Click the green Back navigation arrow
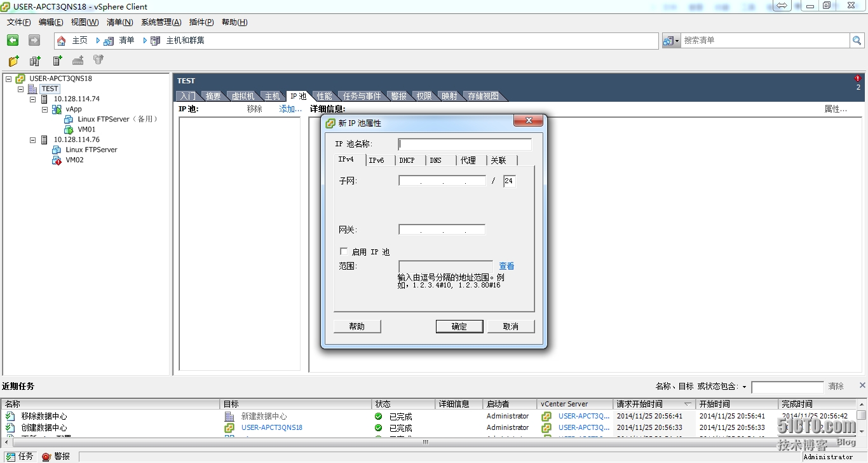 click(x=13, y=40)
